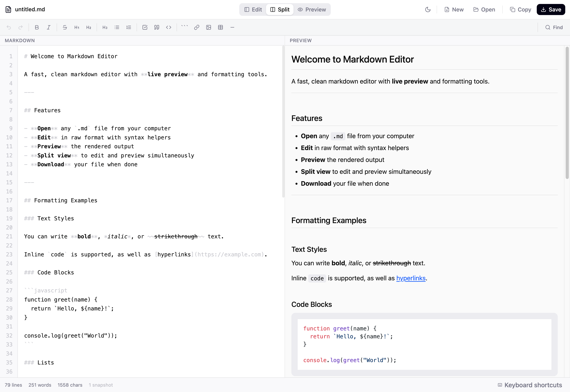This screenshot has width=570, height=392.
Task: Click the 'Formatting Examples' preview heading
Action: click(329, 220)
